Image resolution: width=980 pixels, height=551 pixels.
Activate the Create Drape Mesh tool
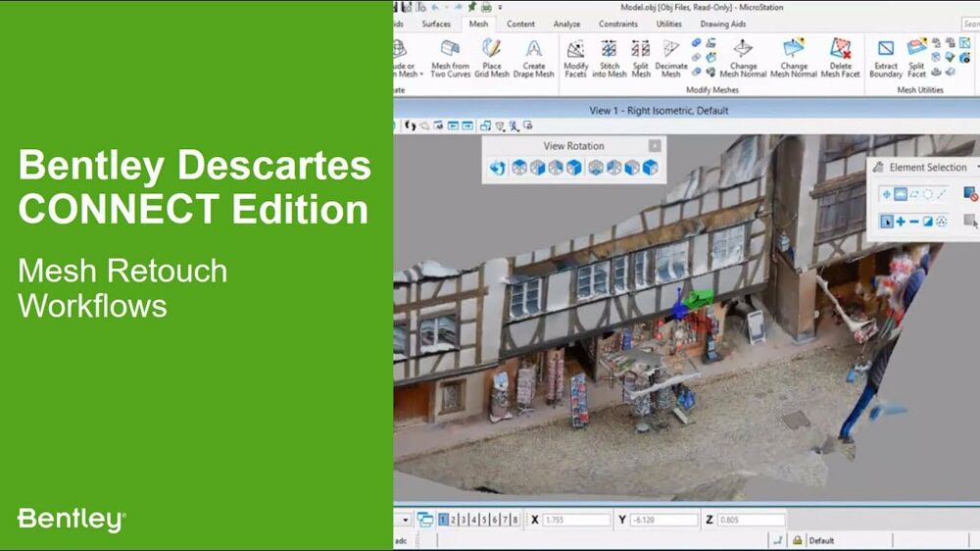click(534, 58)
